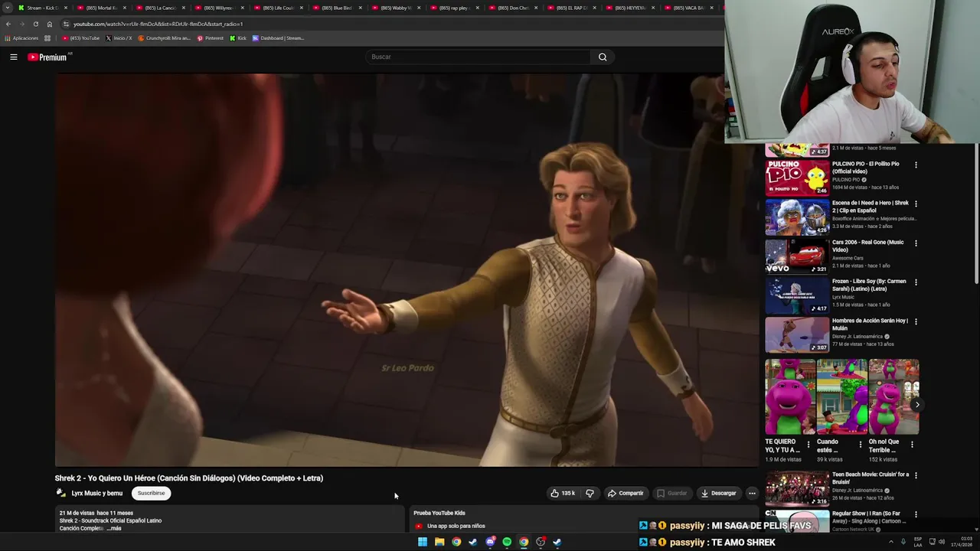Focus the Buscar search field
The image size is (980, 551).
coord(479,57)
